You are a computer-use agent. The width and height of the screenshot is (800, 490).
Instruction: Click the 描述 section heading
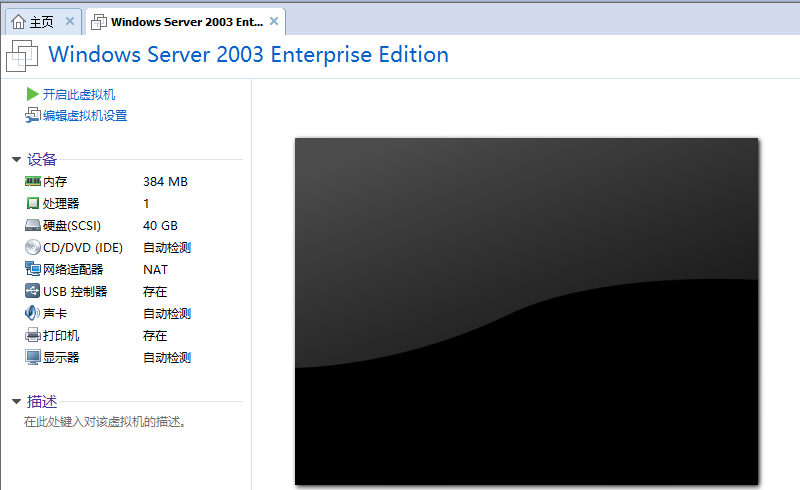pos(42,401)
